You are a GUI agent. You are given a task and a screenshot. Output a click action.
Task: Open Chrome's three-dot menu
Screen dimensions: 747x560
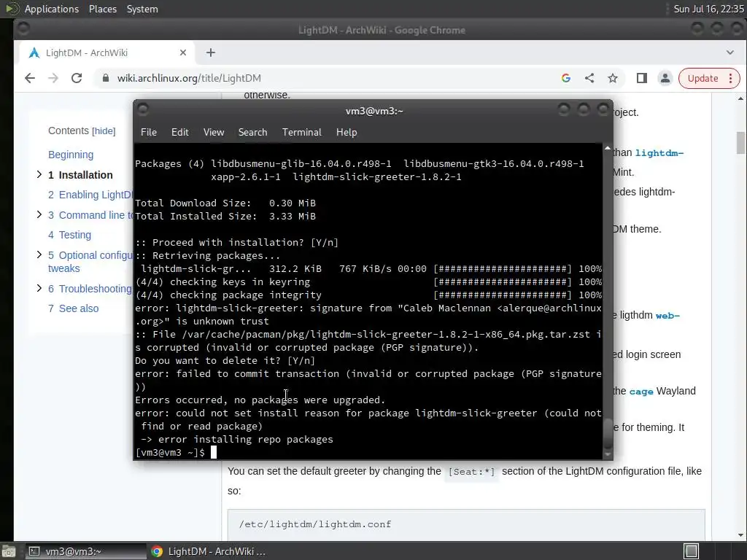731,78
